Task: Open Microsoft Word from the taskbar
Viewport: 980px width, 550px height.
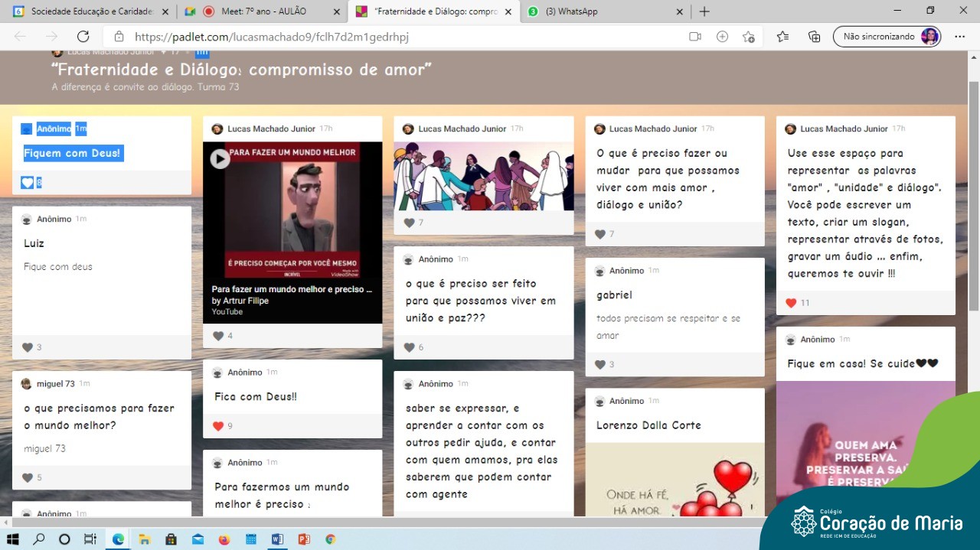Action: click(276, 539)
